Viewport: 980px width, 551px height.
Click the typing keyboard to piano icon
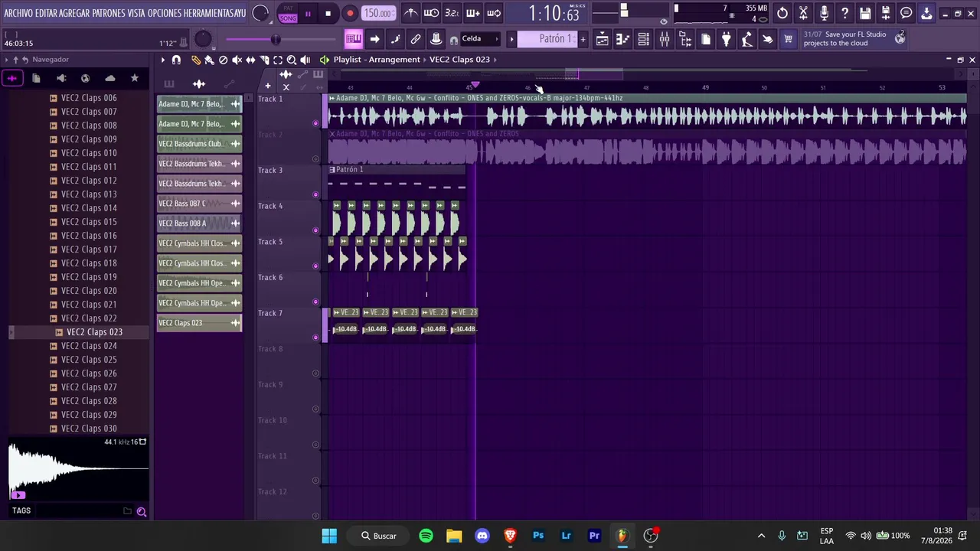tap(354, 39)
